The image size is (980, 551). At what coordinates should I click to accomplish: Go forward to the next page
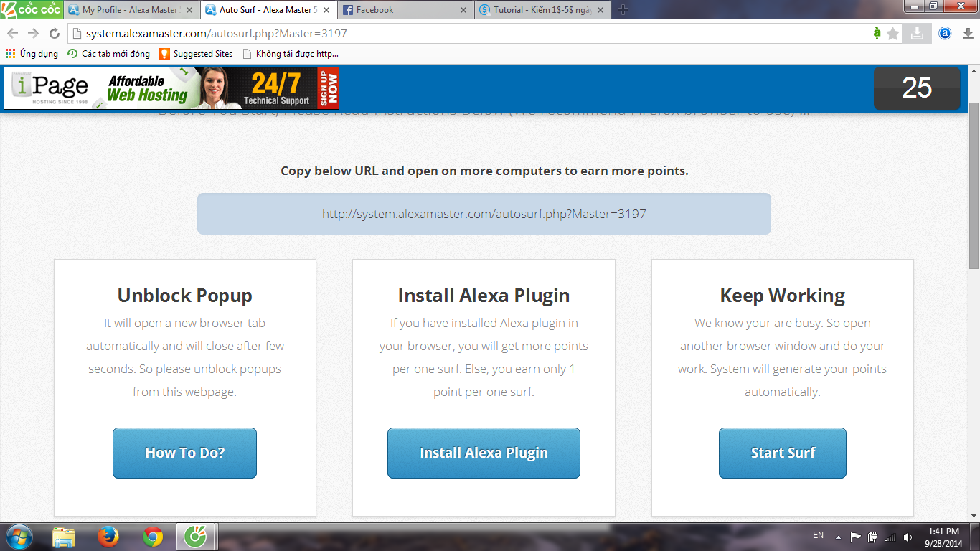33,34
